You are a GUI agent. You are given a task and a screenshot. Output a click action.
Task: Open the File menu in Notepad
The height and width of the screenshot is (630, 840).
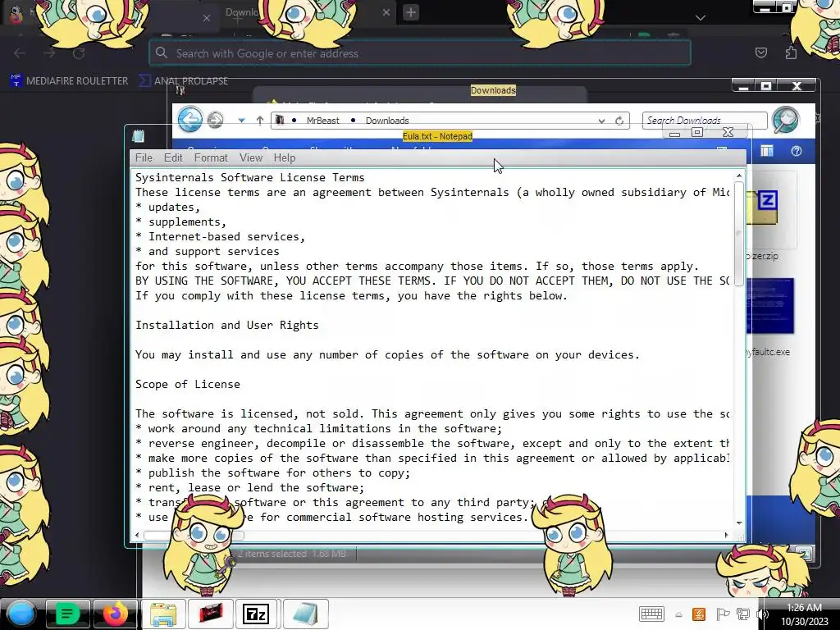[x=144, y=157]
